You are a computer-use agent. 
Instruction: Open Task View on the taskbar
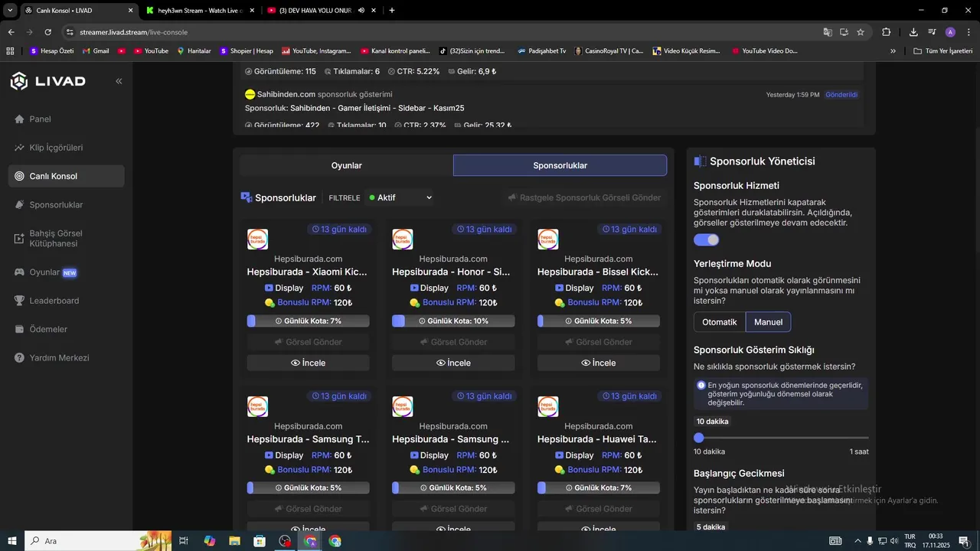click(184, 541)
